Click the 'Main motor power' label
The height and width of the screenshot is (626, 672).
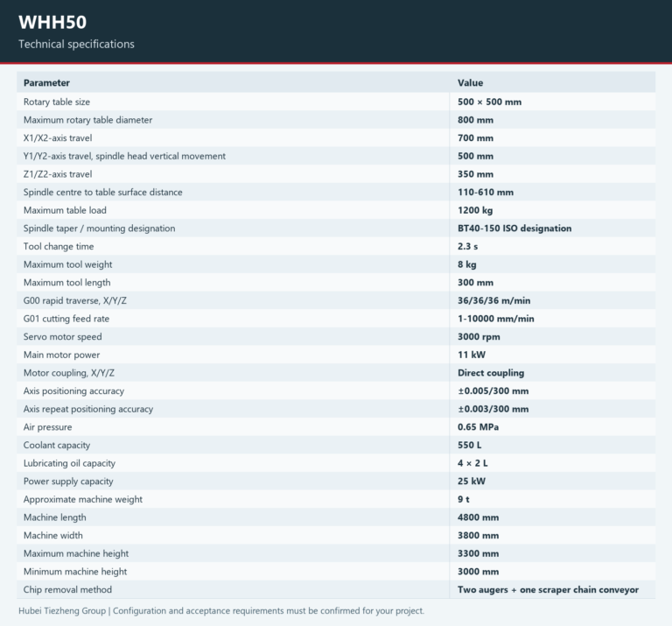click(x=62, y=355)
